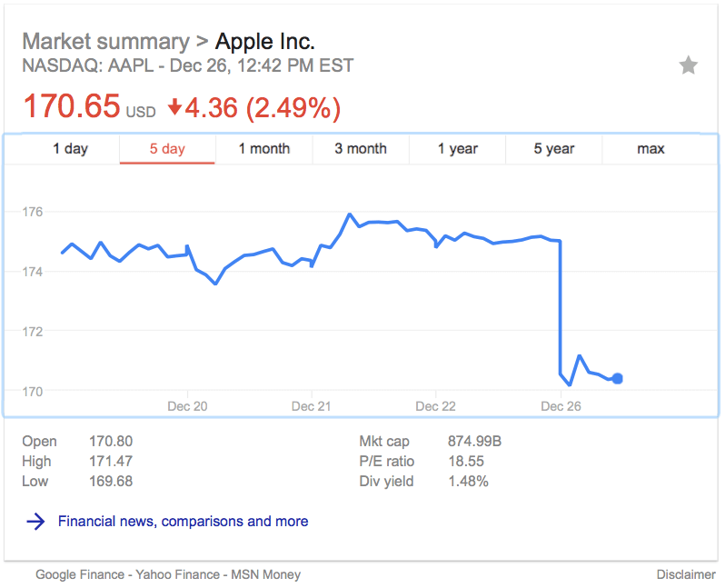Click the red down arrow price indicator
Image resolution: width=725 pixels, height=588 pixels.
pyautogui.click(x=174, y=109)
